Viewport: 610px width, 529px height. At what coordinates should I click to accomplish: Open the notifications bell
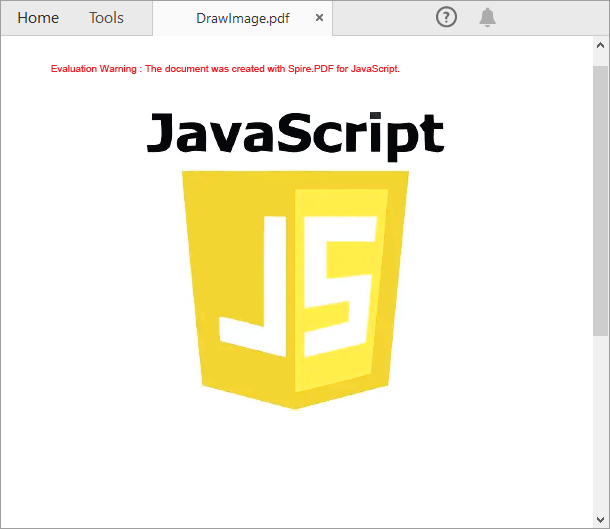[x=487, y=17]
